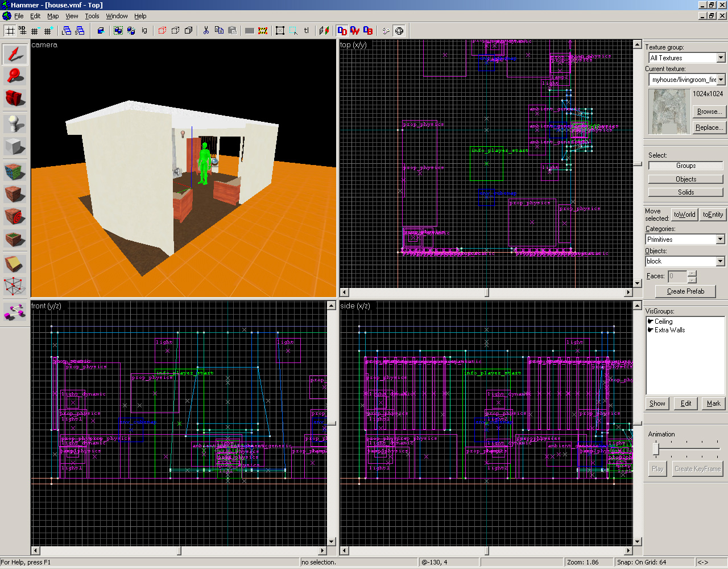The image size is (728, 569).
Task: Open the Map menu
Action: point(52,16)
